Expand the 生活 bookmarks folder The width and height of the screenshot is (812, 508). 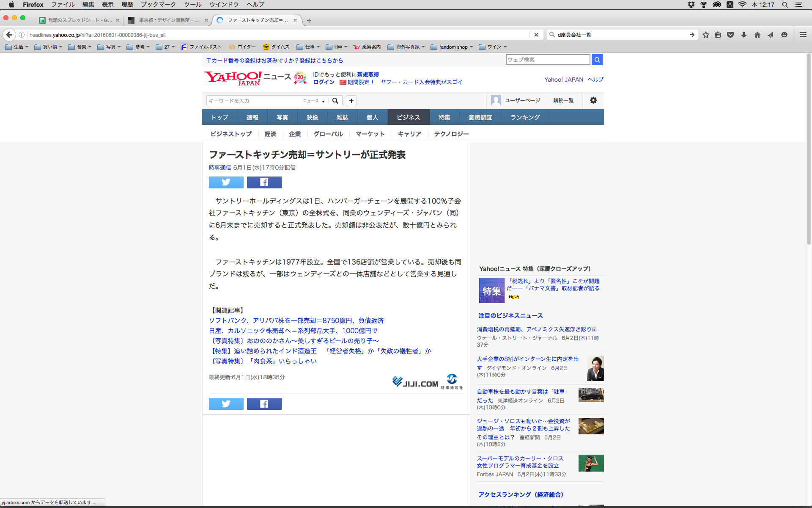tap(17, 47)
